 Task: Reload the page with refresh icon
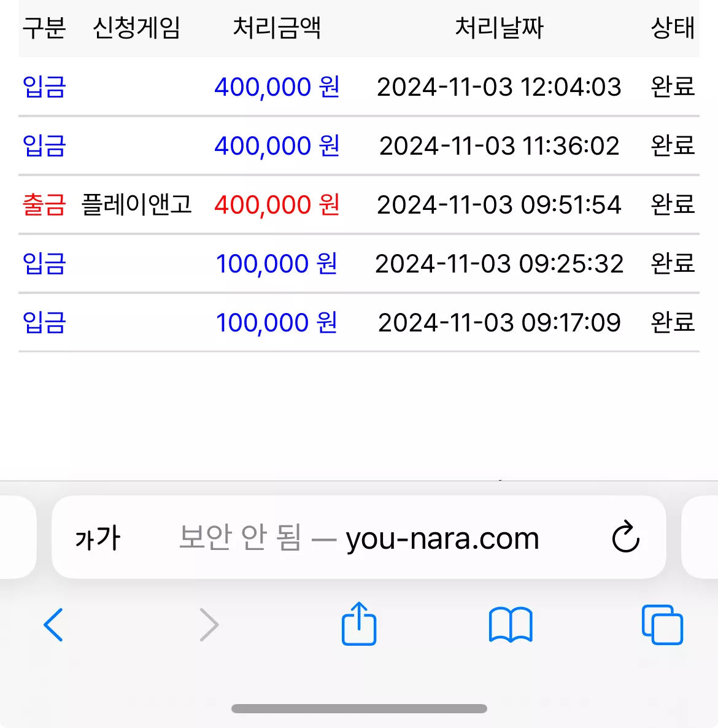pyautogui.click(x=625, y=536)
